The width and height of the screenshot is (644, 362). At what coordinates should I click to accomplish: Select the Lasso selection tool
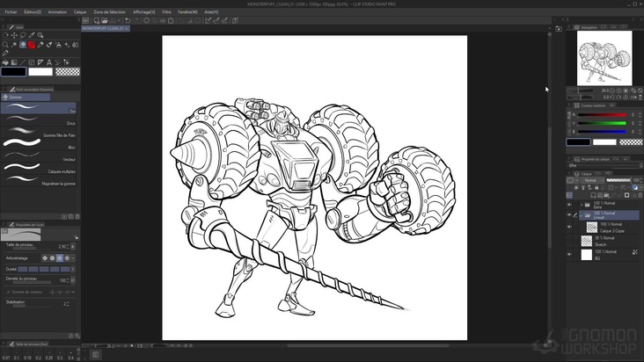tap(23, 35)
